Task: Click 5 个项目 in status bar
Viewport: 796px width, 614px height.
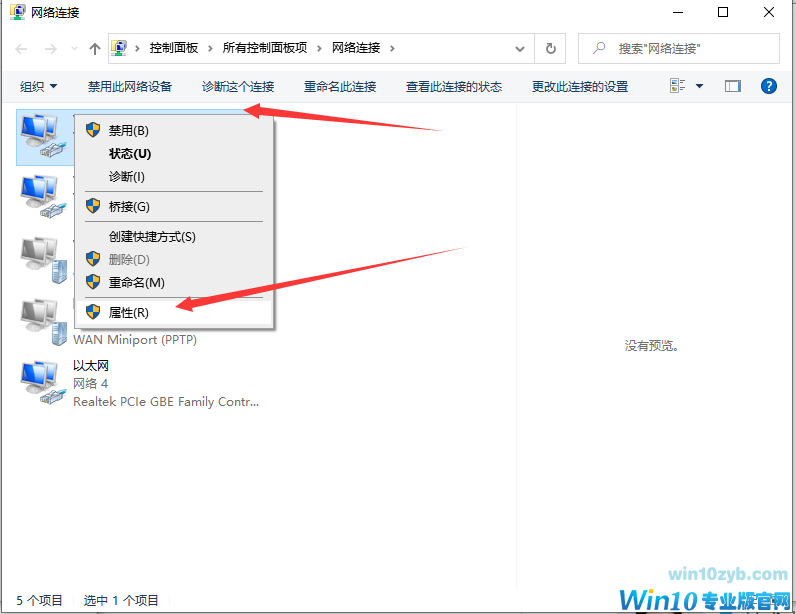Action: point(39,600)
